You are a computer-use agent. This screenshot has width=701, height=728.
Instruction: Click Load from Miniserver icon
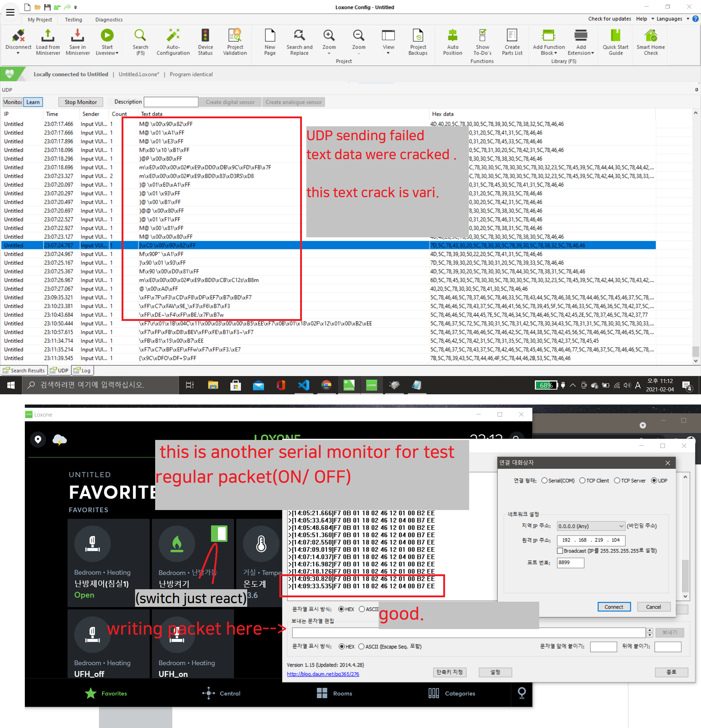(x=48, y=36)
